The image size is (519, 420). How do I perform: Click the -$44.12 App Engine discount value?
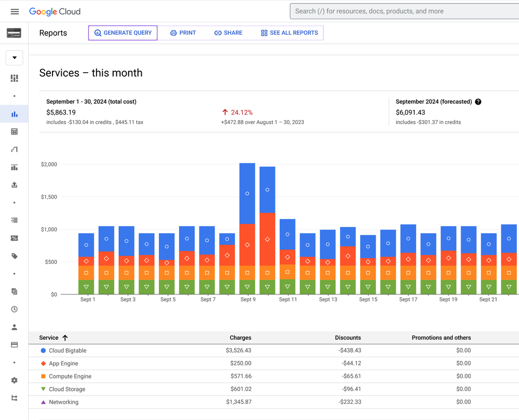click(x=351, y=363)
